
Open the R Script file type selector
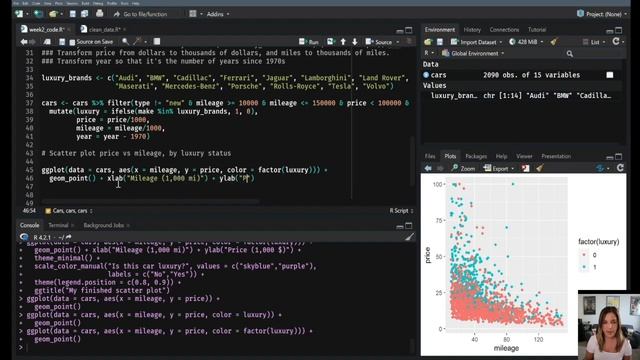click(401, 211)
